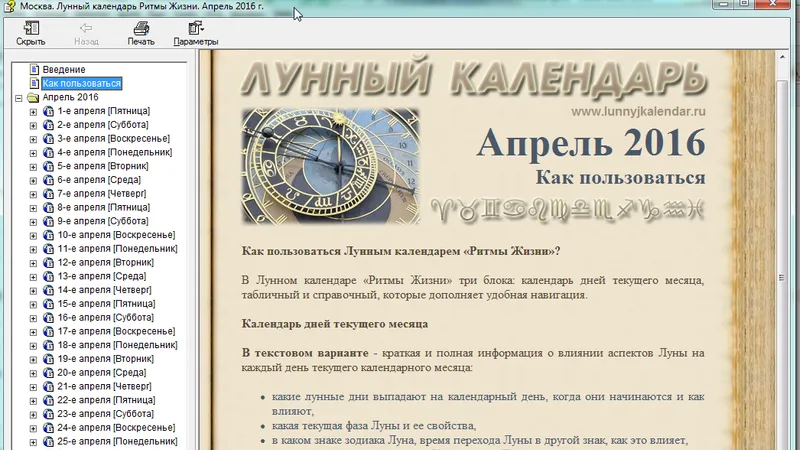The height and width of the screenshot is (450, 800).
Task: Click the astronomical clock image
Action: point(331,166)
